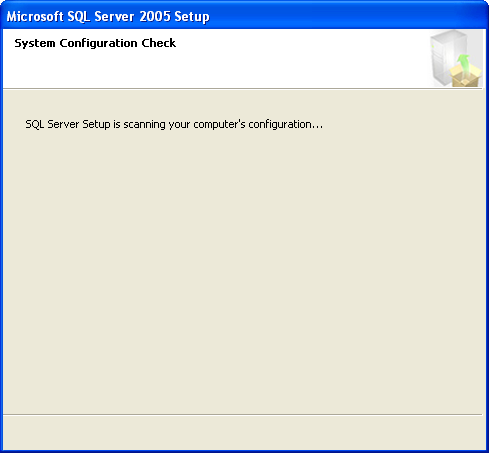Click the scanning your computer's configuration message
Screen dimensions: 489x453
pos(174,124)
